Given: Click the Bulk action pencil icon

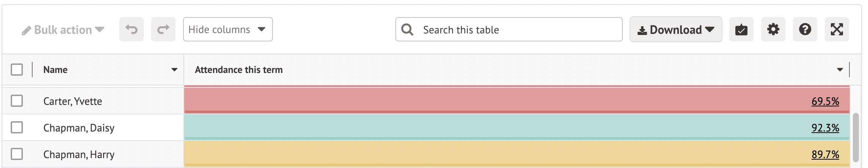Looking at the screenshot, I should pos(26,30).
